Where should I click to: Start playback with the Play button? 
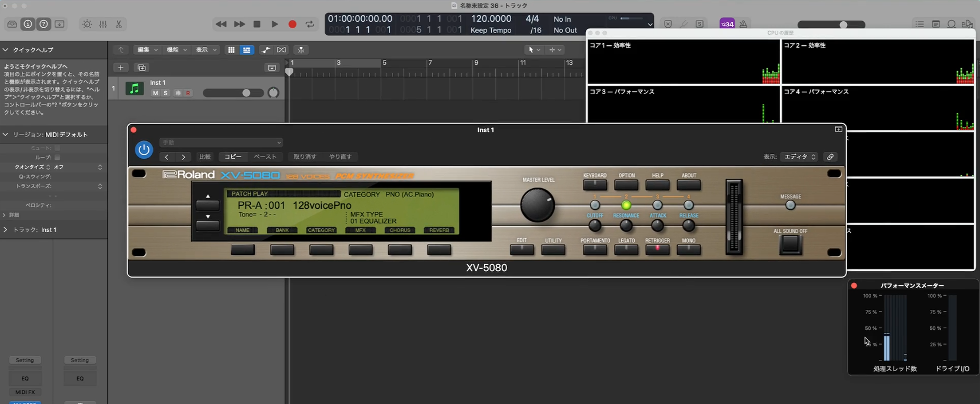coord(275,24)
